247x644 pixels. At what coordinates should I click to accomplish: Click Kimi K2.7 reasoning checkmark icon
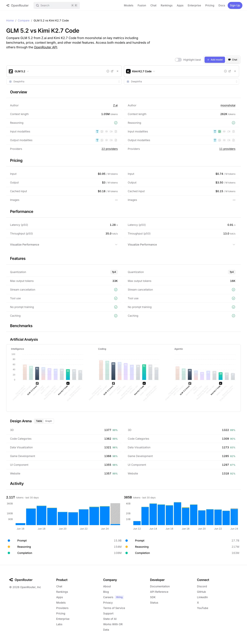[233, 123]
